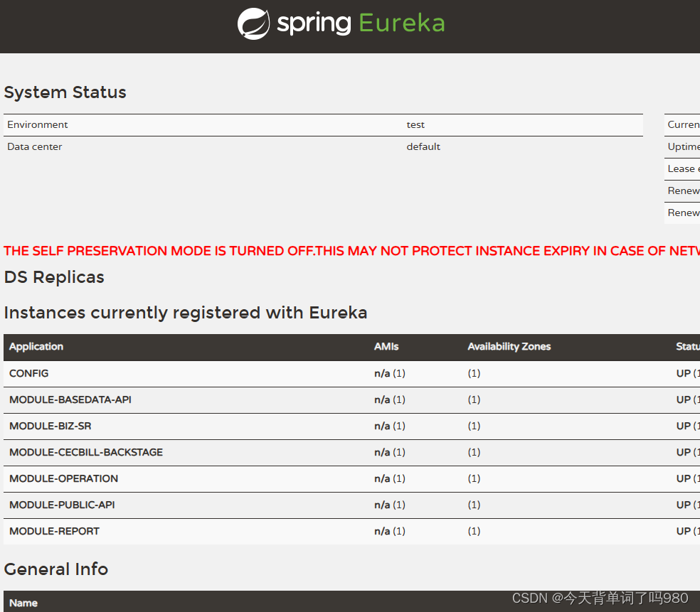Screen dimensions: 700x612
Task: Click the green Eureka title in header
Action: point(401,23)
